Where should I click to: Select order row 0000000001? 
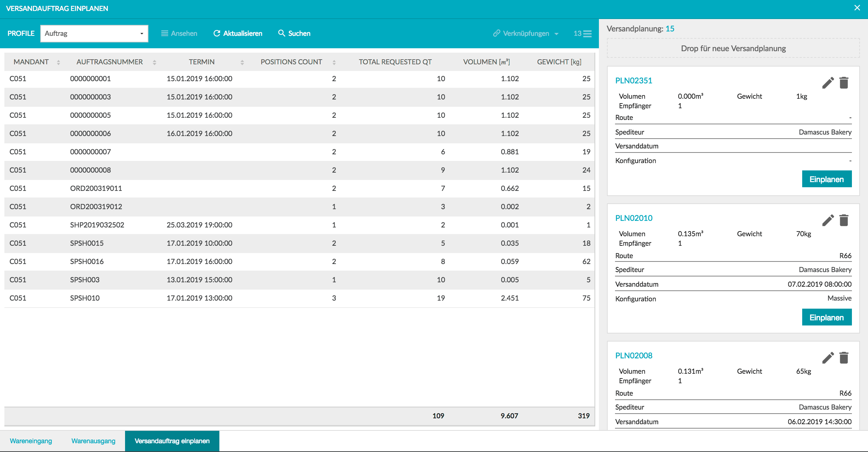coord(299,79)
